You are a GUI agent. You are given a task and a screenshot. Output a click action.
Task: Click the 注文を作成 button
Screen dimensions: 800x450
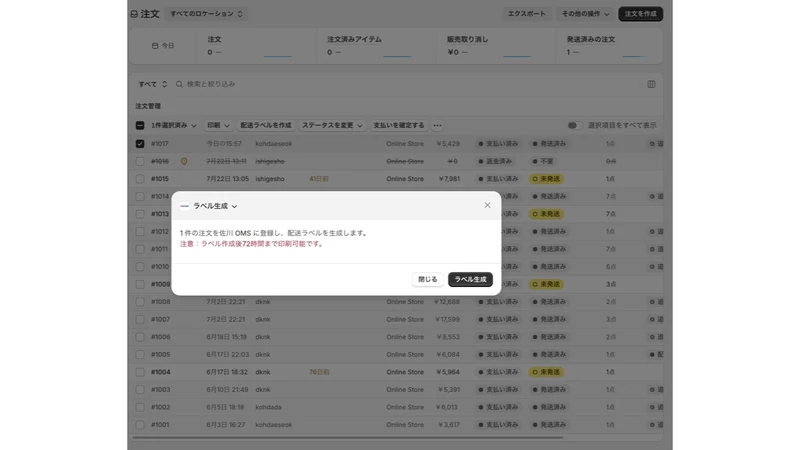(640, 14)
